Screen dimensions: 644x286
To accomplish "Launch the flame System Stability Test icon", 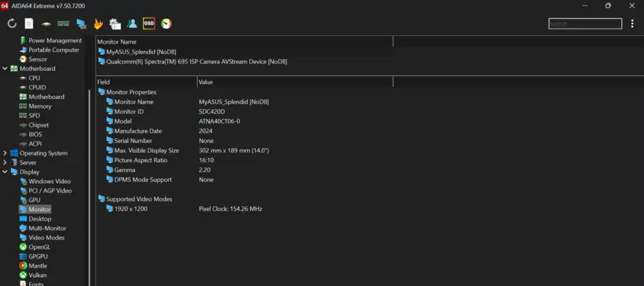I will [x=97, y=24].
